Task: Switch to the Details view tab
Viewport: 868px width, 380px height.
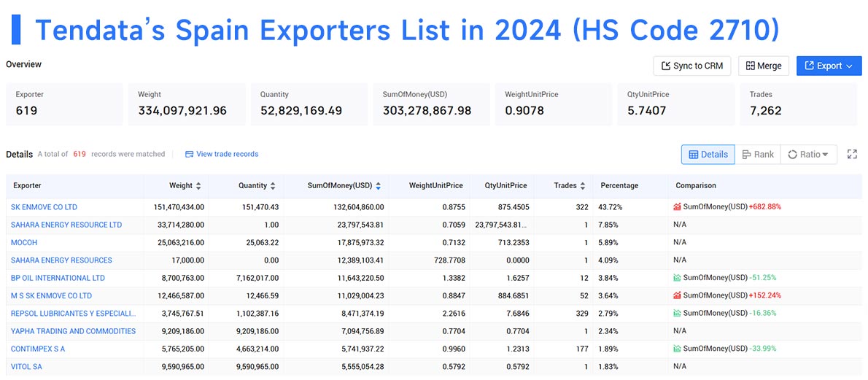Action: [x=708, y=155]
